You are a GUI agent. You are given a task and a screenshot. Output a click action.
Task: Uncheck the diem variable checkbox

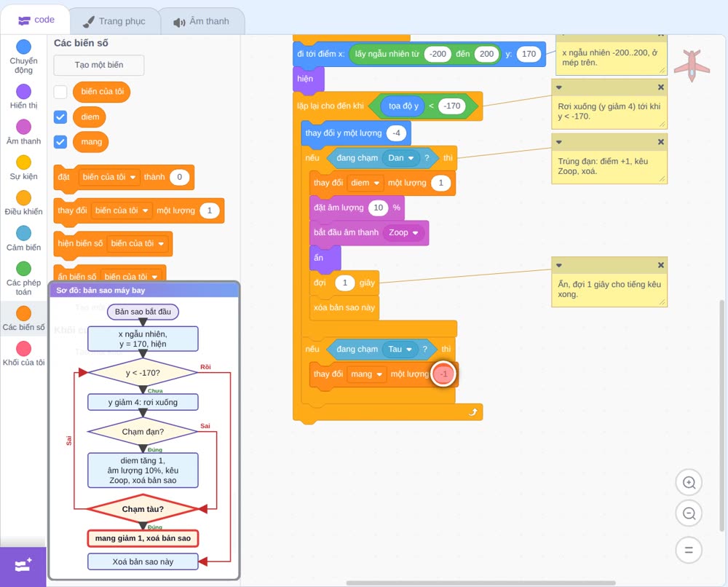(60, 117)
